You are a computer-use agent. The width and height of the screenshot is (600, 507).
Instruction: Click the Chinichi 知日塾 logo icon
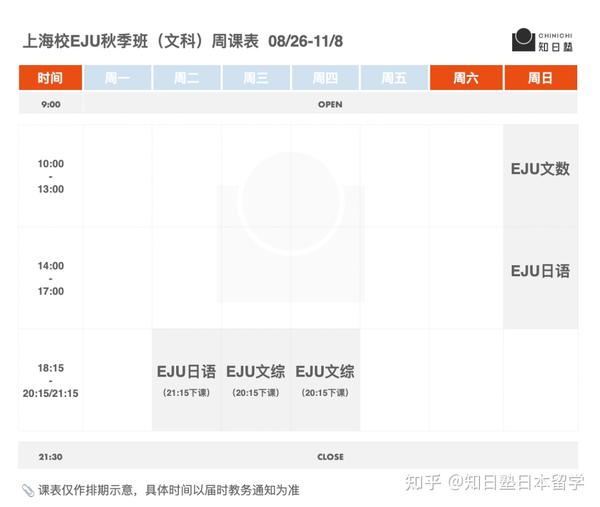coord(523,40)
